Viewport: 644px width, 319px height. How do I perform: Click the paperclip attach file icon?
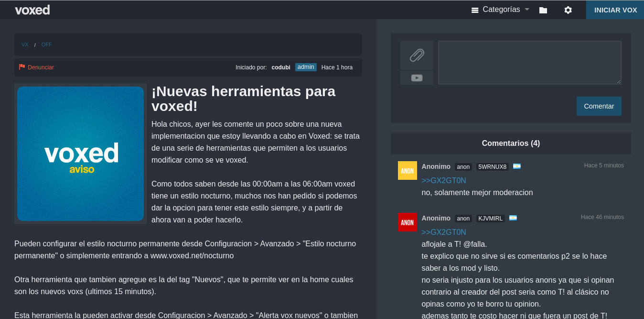point(417,55)
